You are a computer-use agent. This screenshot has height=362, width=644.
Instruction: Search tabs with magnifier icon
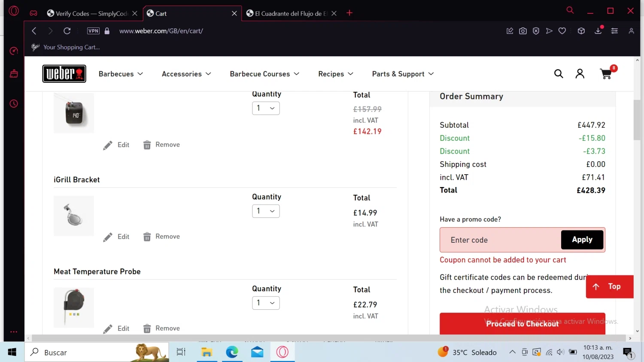[x=570, y=10]
